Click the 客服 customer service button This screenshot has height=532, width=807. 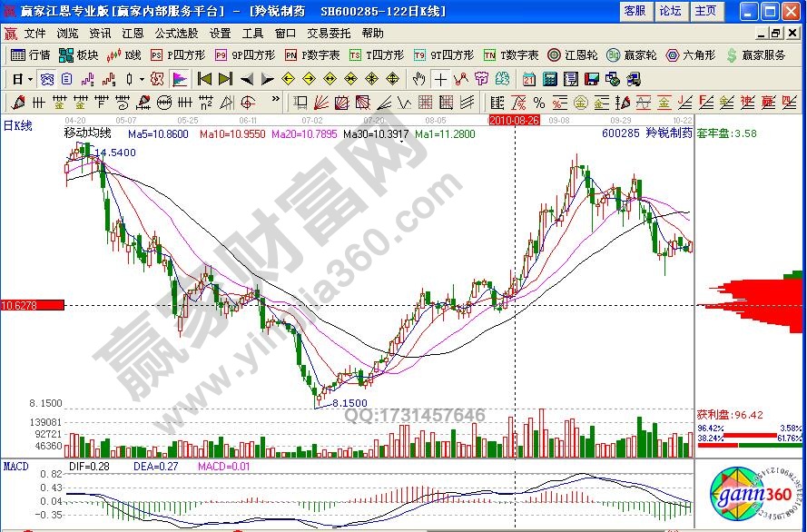click(x=635, y=11)
